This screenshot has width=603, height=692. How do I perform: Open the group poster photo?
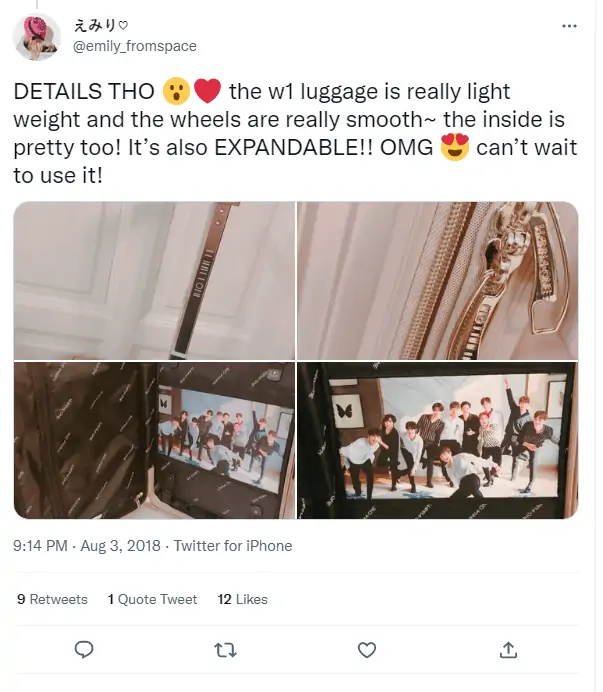click(437, 440)
